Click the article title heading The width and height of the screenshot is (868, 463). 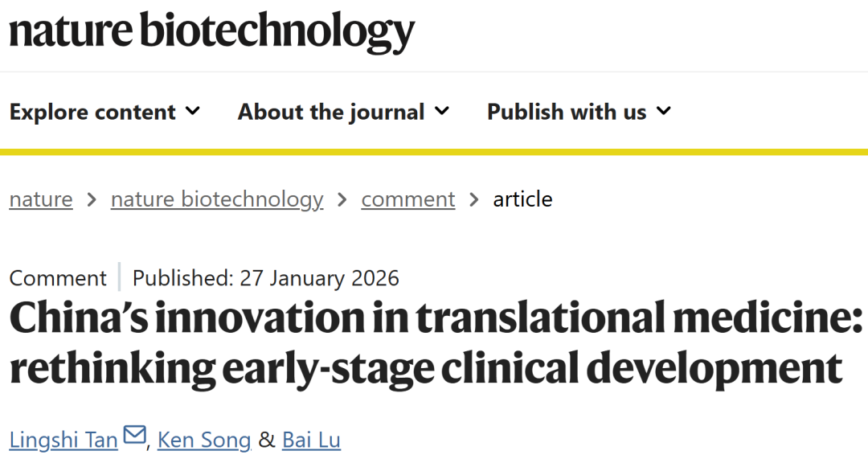(x=434, y=342)
